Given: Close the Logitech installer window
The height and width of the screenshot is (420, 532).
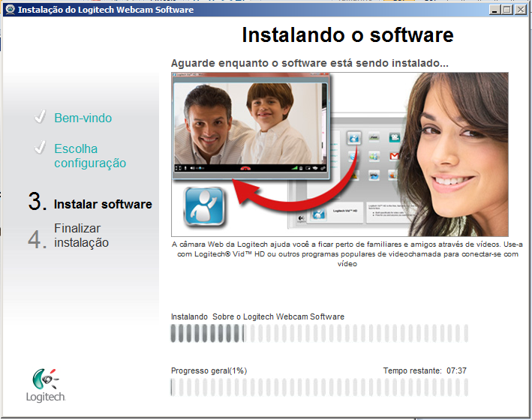Looking at the screenshot, I should coord(522,10).
